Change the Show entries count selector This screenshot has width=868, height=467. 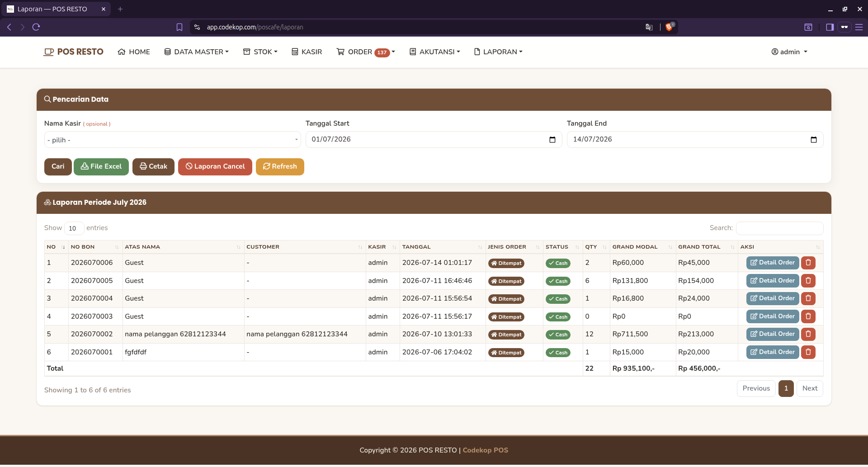74,228
